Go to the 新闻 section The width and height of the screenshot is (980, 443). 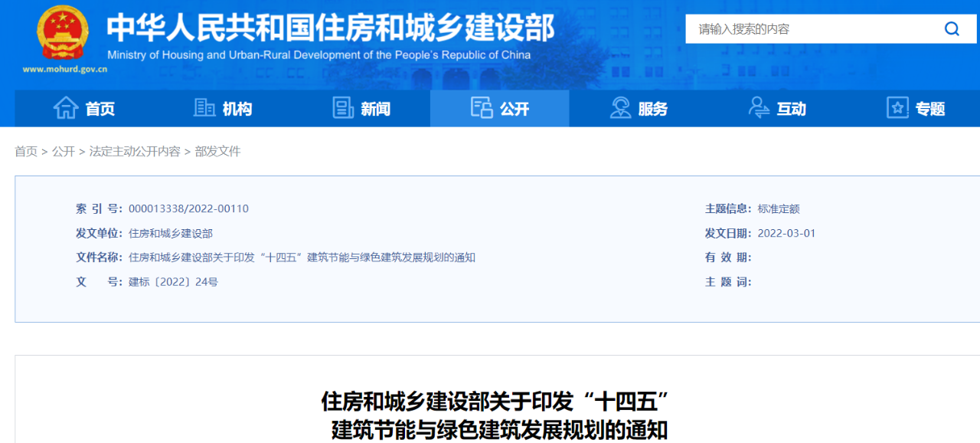click(361, 108)
